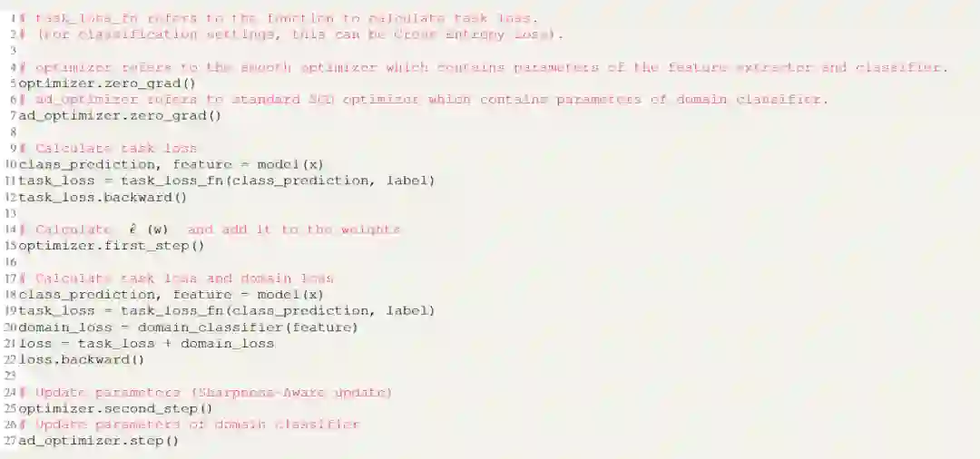Image resolution: width=980 pixels, height=459 pixels.
Task: Click 'loss = task_loss + domain_loss' line
Action: point(147,344)
